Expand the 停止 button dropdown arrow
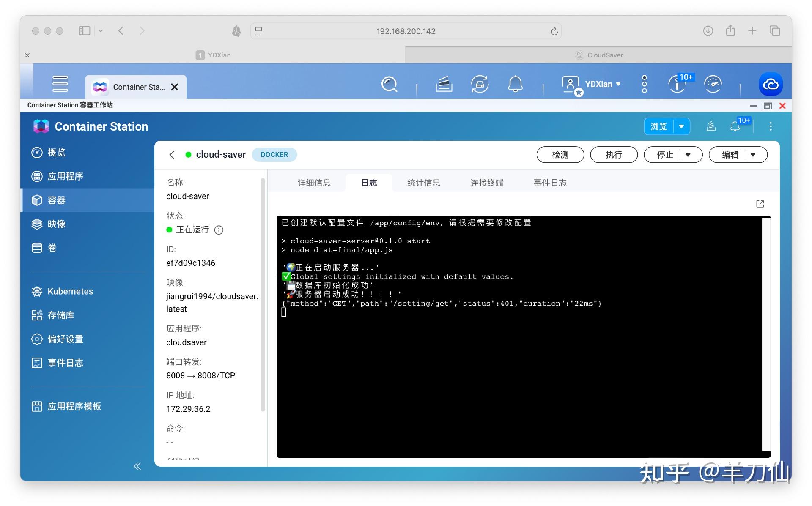This screenshot has width=812, height=506. click(x=689, y=155)
